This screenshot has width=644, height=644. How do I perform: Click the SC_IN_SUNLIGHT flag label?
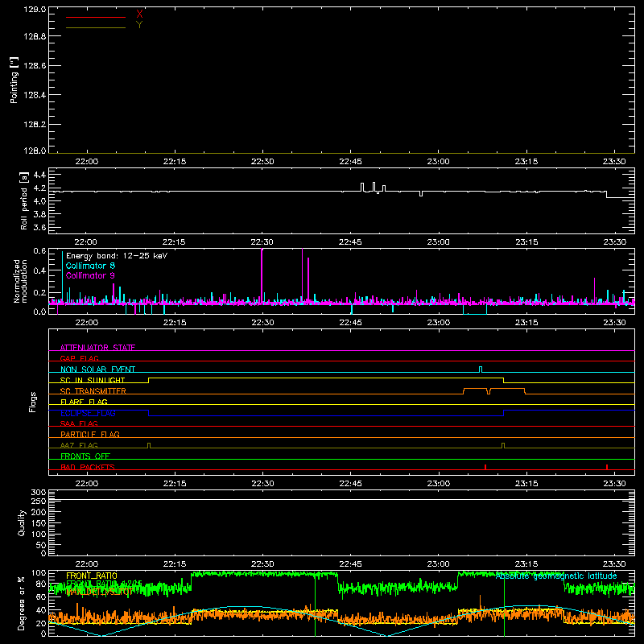point(93,380)
